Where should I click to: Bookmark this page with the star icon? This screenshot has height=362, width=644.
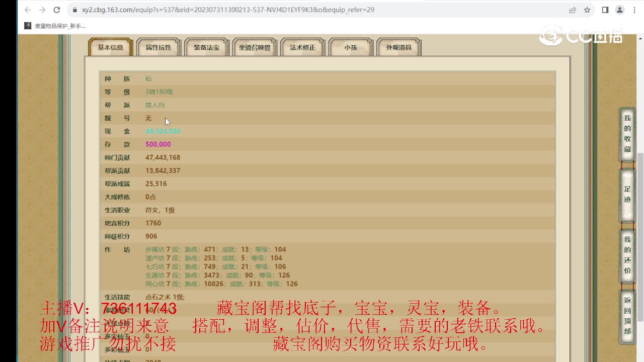[x=587, y=10]
